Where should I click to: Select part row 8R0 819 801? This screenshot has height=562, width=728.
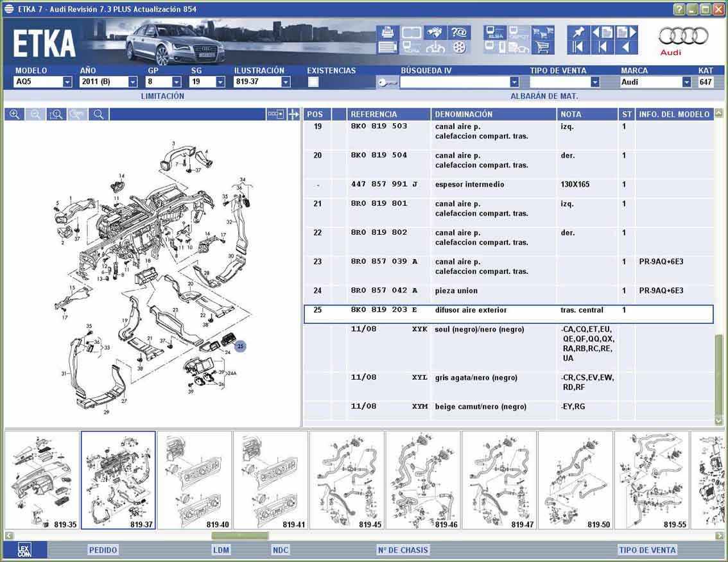tap(509, 209)
